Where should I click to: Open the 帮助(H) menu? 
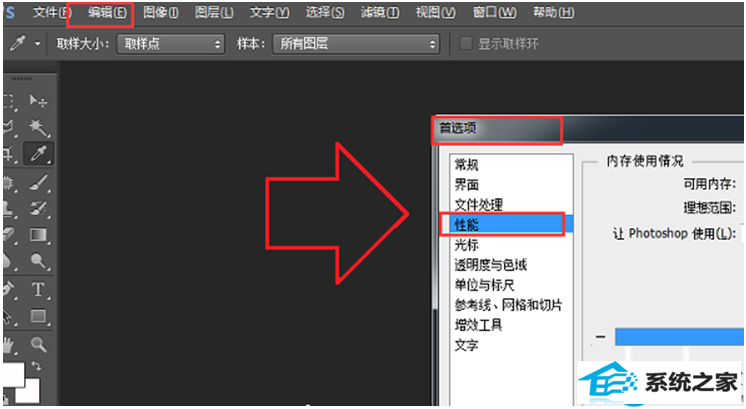click(x=553, y=12)
